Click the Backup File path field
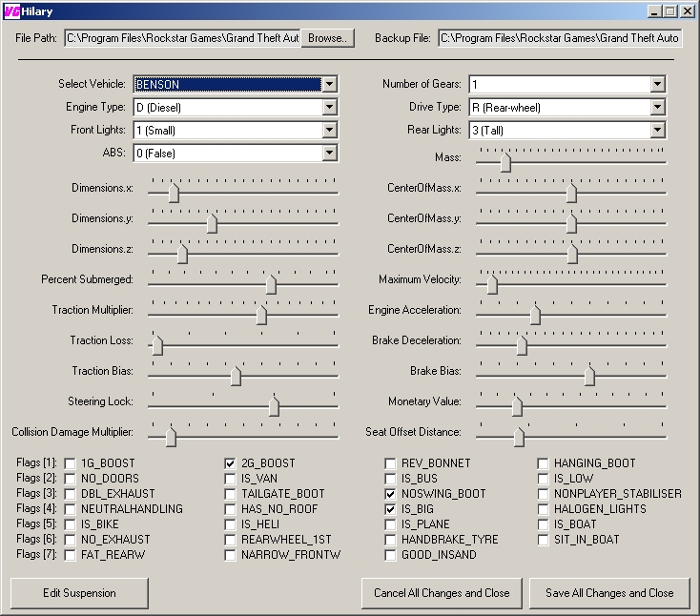 pos(560,38)
